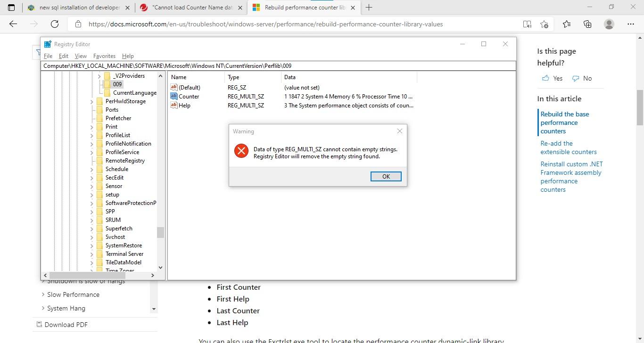This screenshot has width=644, height=343.
Task: Click the Counter value multi-string icon
Action: click(x=174, y=96)
